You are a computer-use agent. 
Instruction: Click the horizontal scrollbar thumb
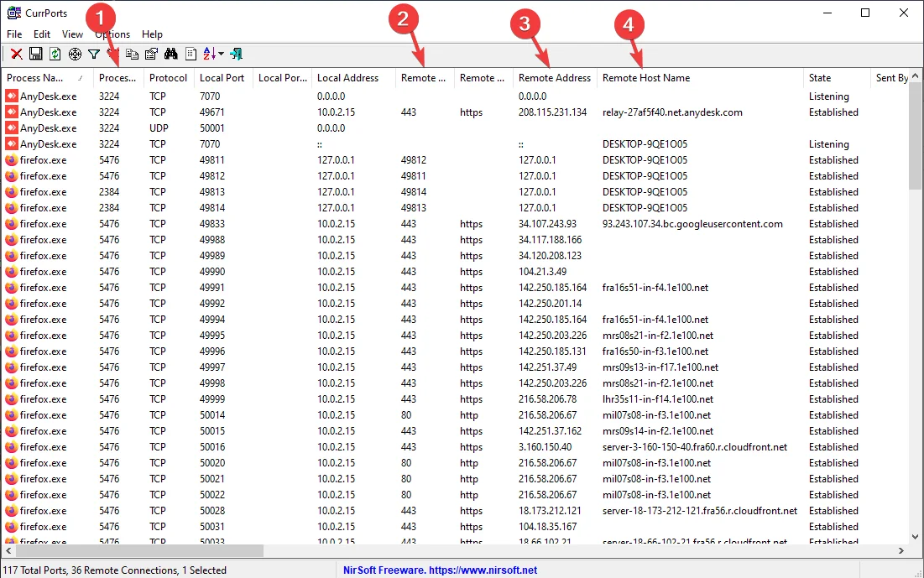[x=139, y=551]
